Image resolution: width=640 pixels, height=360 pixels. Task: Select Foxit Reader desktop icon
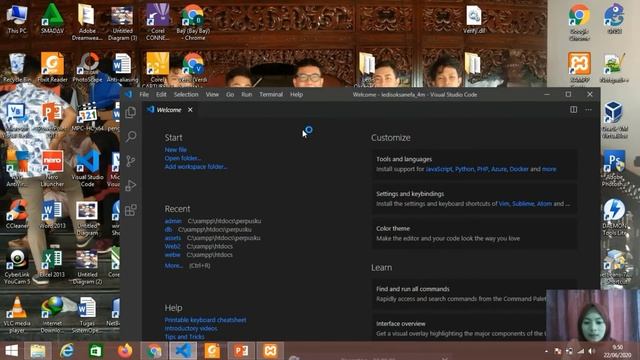[52, 67]
